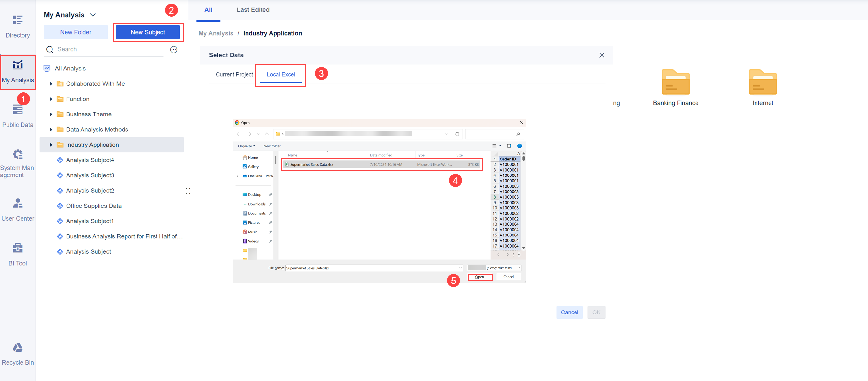
Task: Switch to the Local Excel tab
Action: tap(281, 74)
